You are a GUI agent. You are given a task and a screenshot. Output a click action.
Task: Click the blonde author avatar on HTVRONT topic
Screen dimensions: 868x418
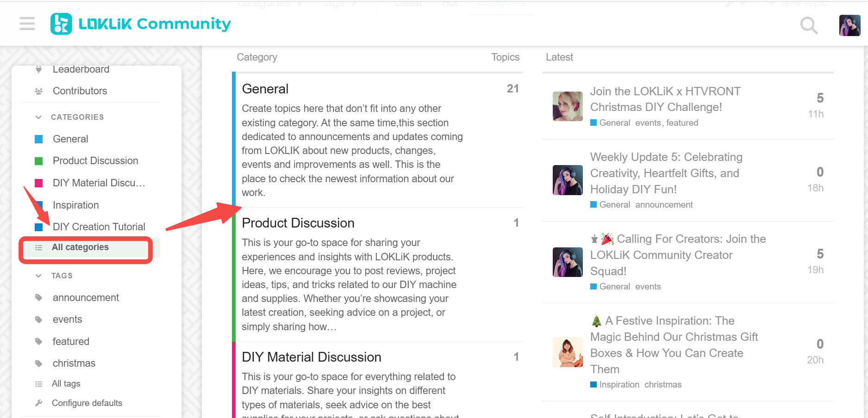pyautogui.click(x=568, y=106)
